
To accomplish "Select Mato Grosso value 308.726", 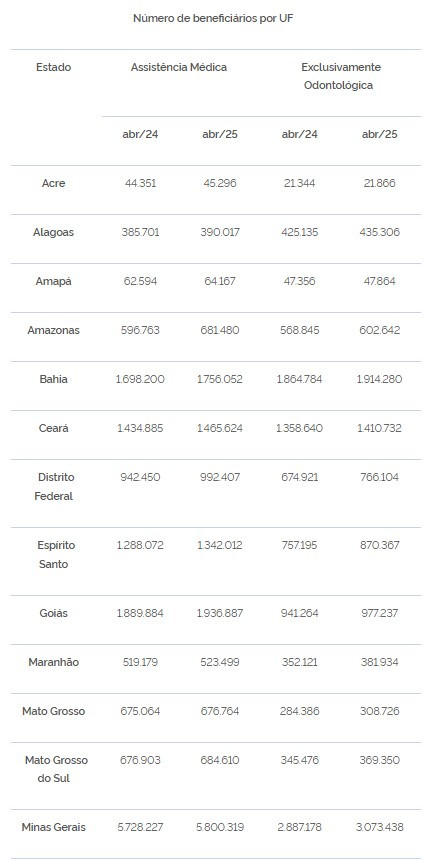I will click(379, 711).
